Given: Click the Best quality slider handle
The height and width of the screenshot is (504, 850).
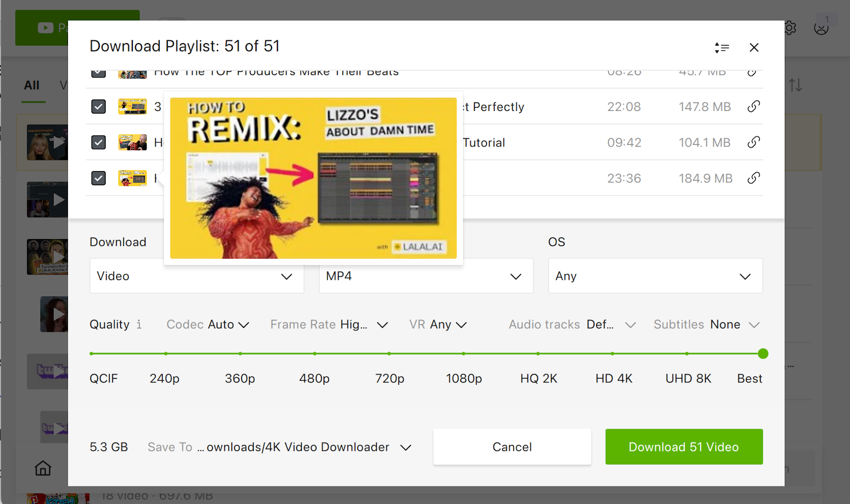Looking at the screenshot, I should point(763,354).
